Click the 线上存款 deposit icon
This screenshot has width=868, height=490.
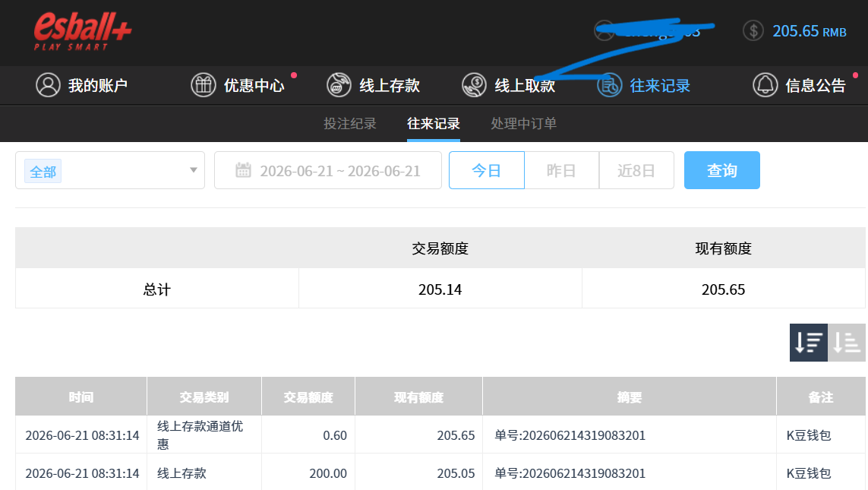(339, 85)
